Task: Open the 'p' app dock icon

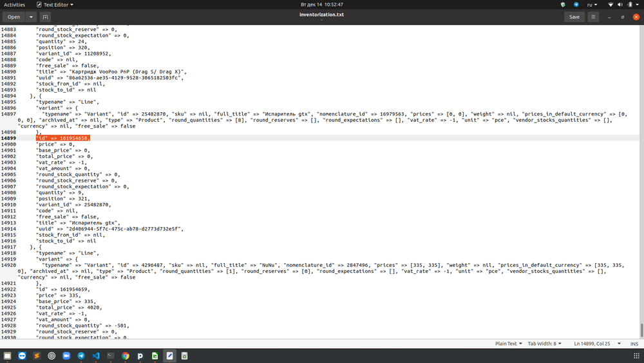Action: pos(140,356)
